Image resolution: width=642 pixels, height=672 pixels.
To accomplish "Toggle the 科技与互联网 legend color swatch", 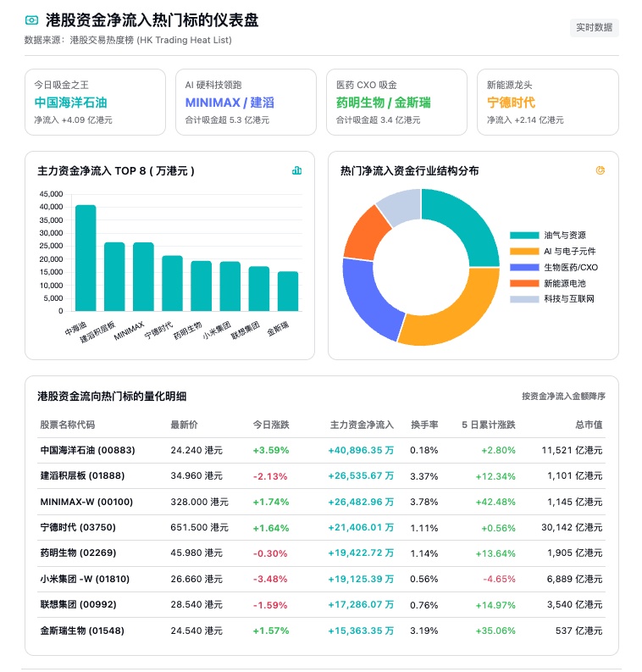I will click(x=524, y=299).
